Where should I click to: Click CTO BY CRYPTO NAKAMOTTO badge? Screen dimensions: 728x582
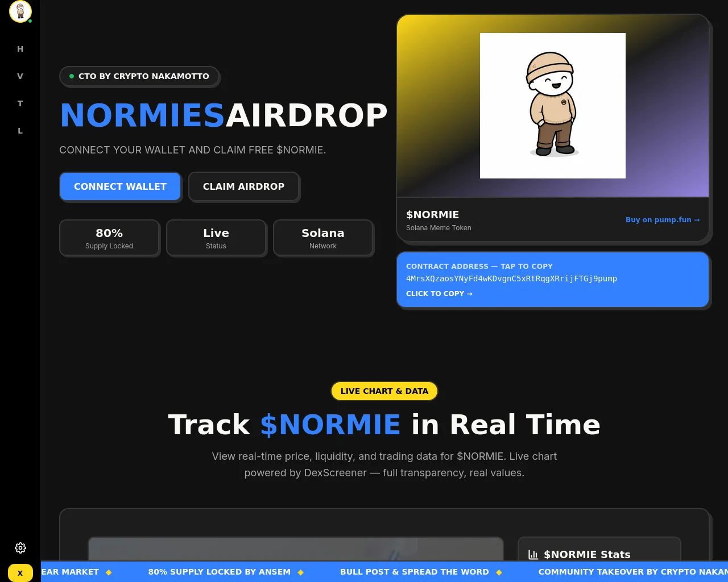click(139, 76)
